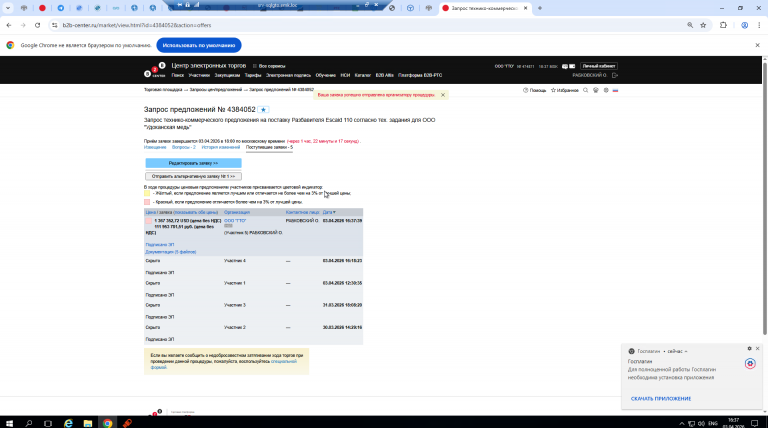Open the Chrome extensions puzzle icon
The width and height of the screenshot is (768, 428).
(723, 25)
